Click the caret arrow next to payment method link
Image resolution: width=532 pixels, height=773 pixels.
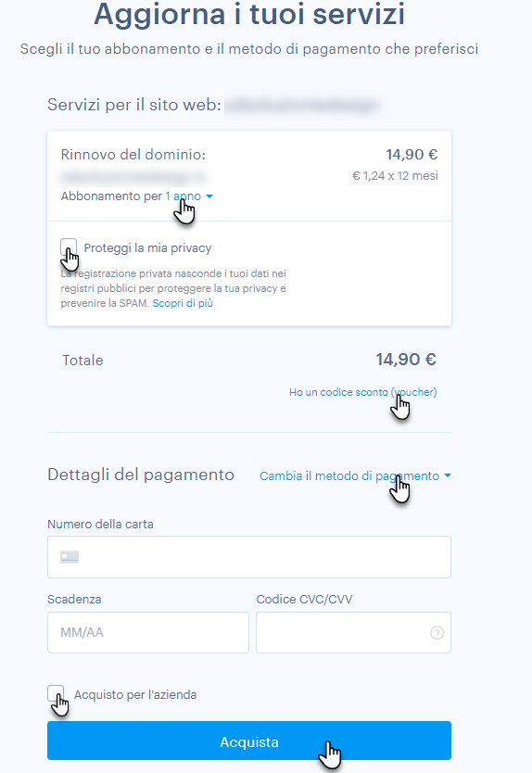point(448,475)
